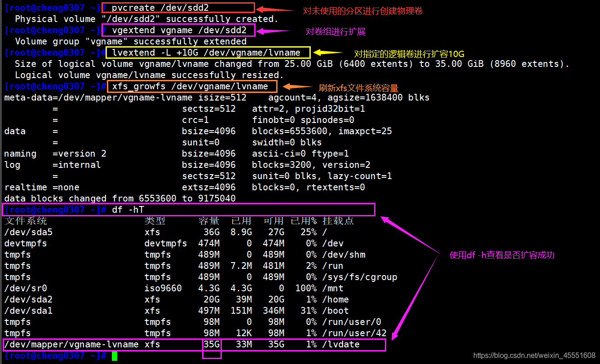600x364 pixels.
Task: Click the "/run/user/42" mount point
Action: click(354, 333)
